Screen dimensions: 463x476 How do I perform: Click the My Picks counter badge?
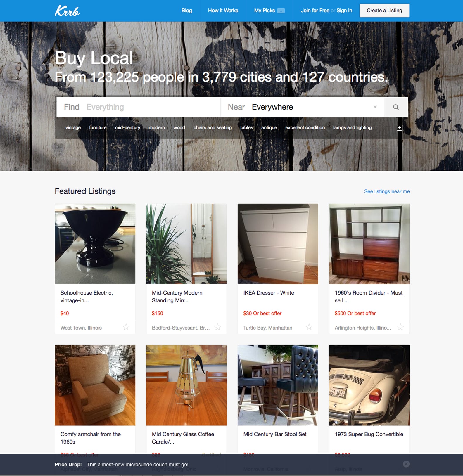coord(281,11)
